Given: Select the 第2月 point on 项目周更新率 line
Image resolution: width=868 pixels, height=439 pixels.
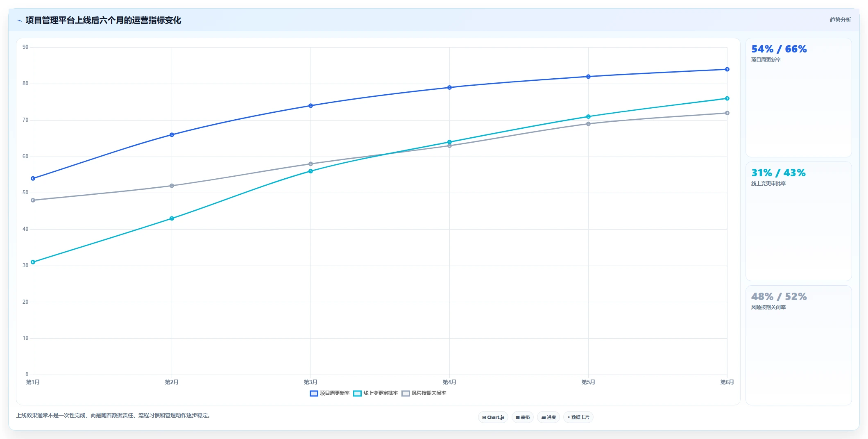Looking at the screenshot, I should click(172, 135).
